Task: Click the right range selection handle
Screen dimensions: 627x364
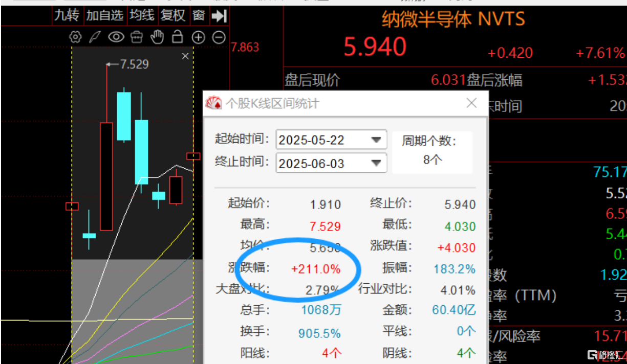Action: coord(193,156)
